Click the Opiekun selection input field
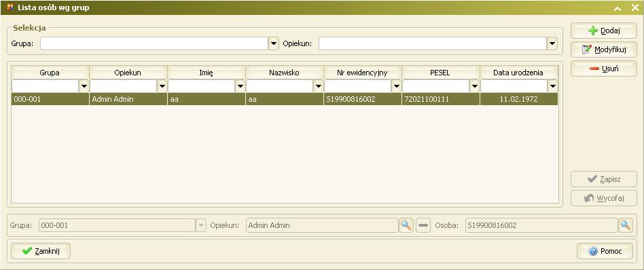The image size is (644, 270). click(433, 43)
